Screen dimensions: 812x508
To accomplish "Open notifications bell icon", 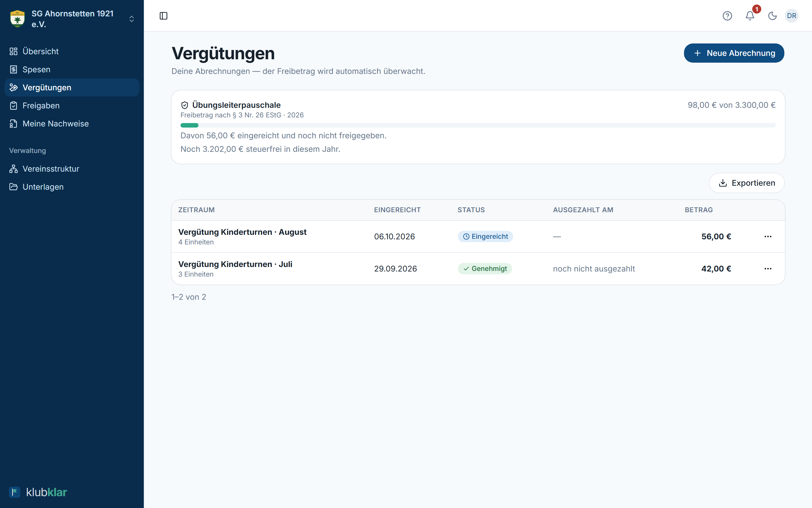I will (750, 16).
